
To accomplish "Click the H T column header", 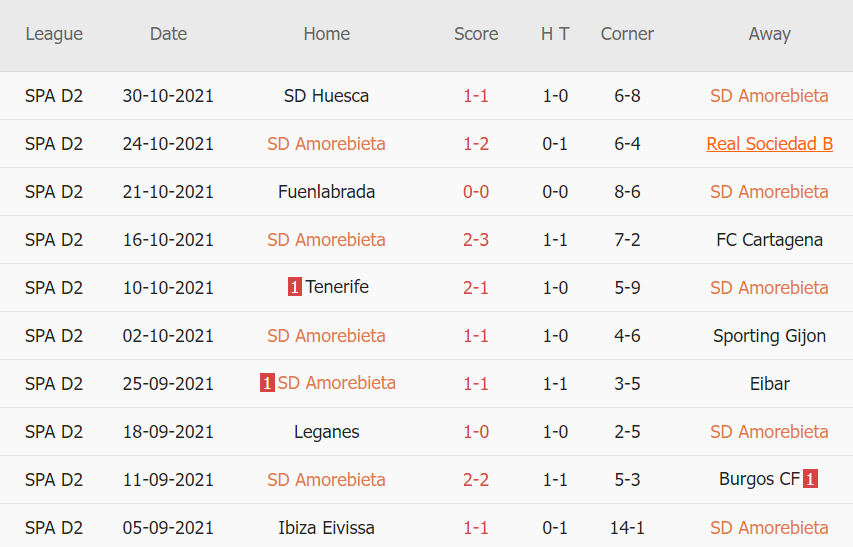I will pos(555,34).
